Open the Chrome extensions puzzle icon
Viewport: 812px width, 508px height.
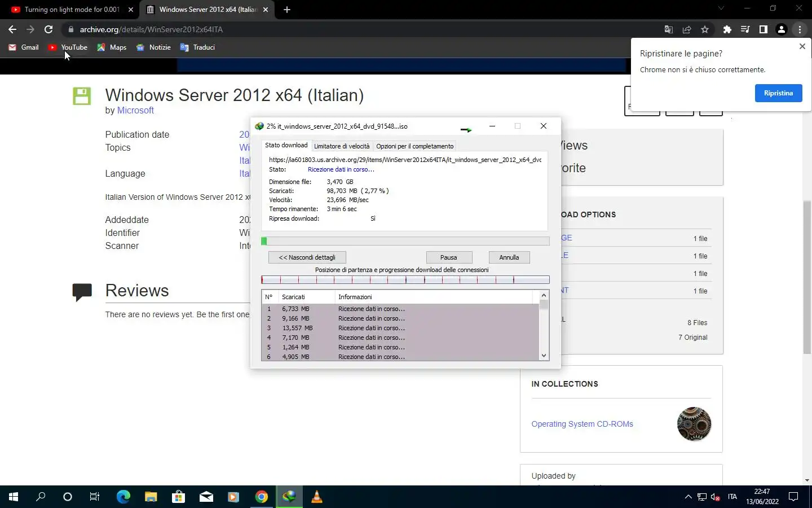727,29
